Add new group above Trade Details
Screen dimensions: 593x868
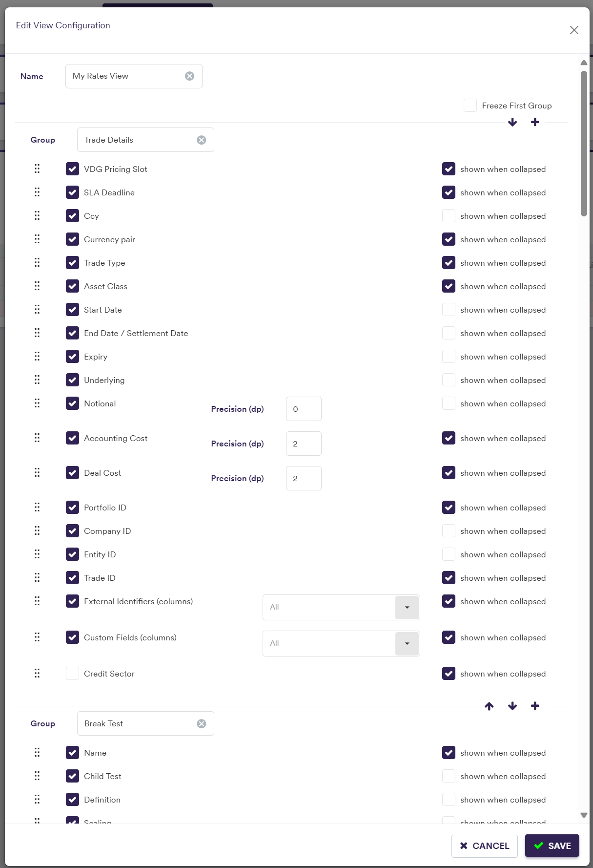point(535,122)
